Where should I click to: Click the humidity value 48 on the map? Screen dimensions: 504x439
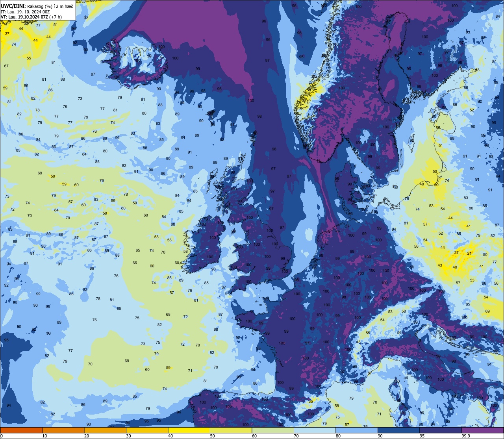tap(358, 342)
